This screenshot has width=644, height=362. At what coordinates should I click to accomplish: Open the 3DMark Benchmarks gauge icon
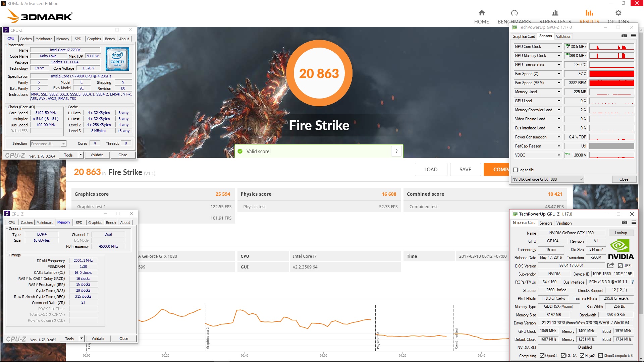click(514, 13)
